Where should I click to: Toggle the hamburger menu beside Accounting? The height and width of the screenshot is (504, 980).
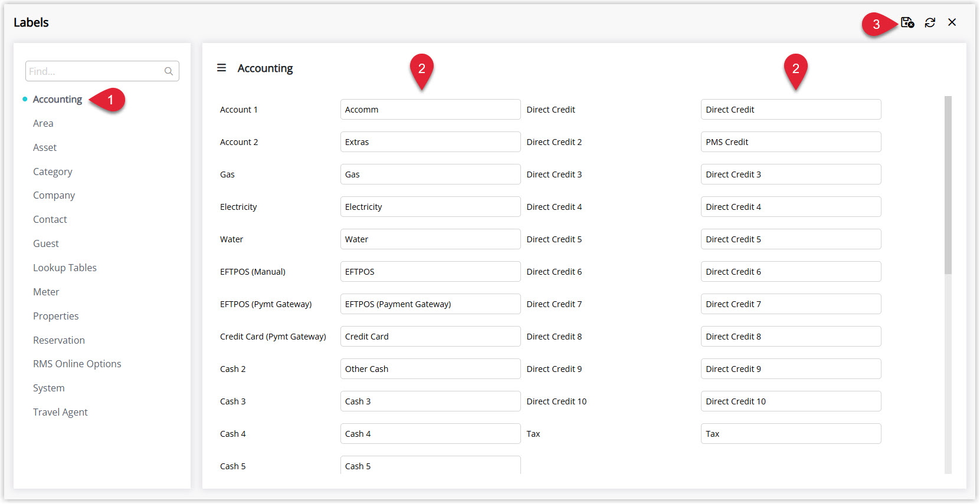(222, 68)
